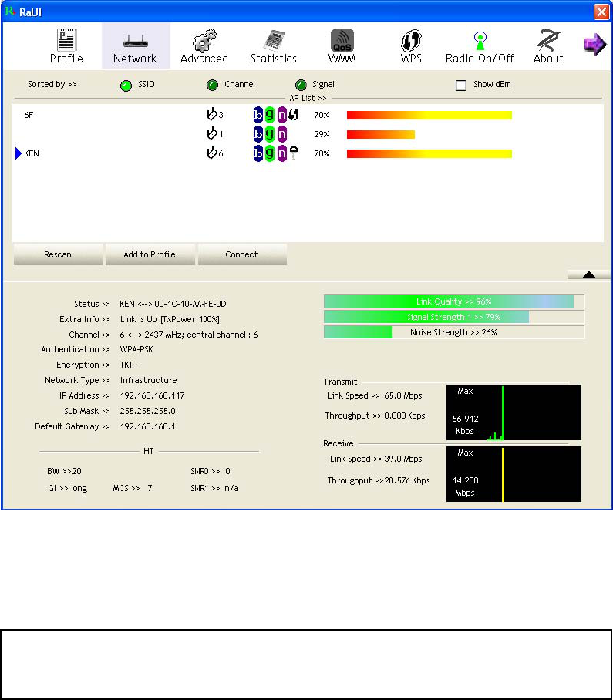Click the Connect button

click(242, 254)
